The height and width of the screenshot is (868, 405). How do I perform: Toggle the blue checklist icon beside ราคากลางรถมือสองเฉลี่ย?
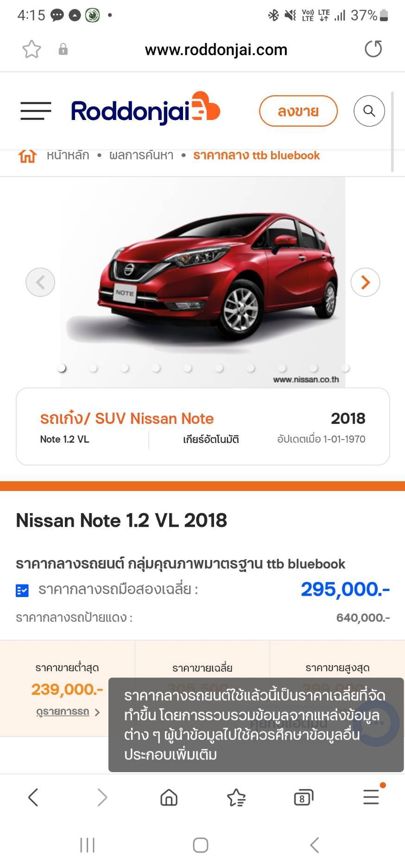point(22,590)
